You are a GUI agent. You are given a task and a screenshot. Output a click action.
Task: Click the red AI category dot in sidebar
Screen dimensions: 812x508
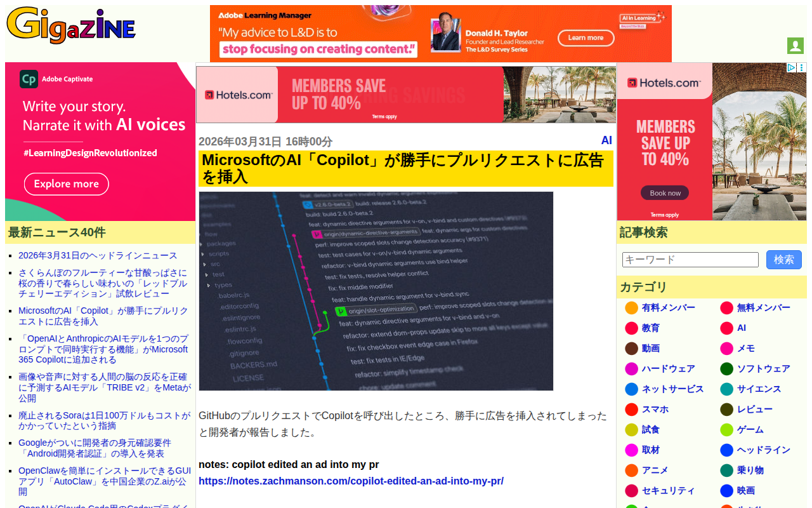pyautogui.click(x=726, y=328)
